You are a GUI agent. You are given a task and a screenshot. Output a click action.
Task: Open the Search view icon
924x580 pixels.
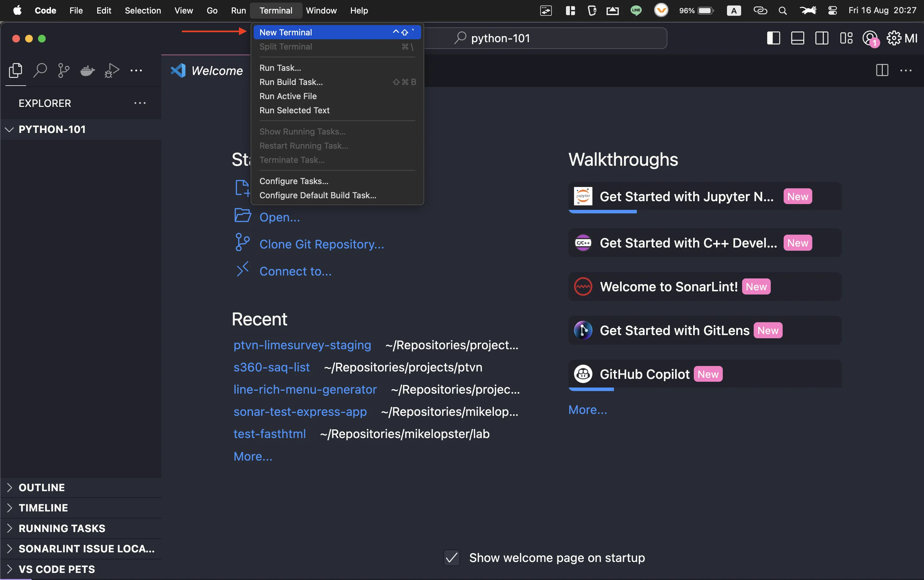(x=40, y=70)
